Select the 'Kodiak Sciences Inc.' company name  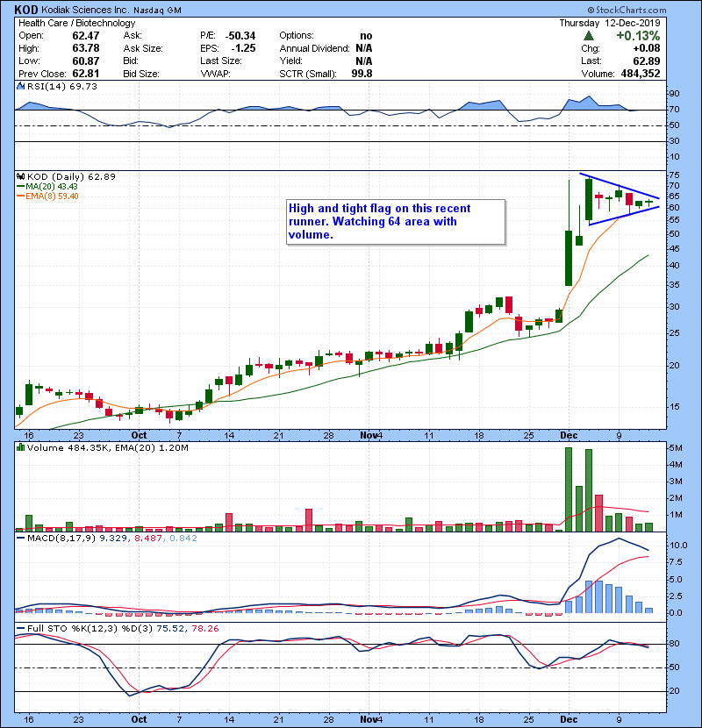coord(85,10)
